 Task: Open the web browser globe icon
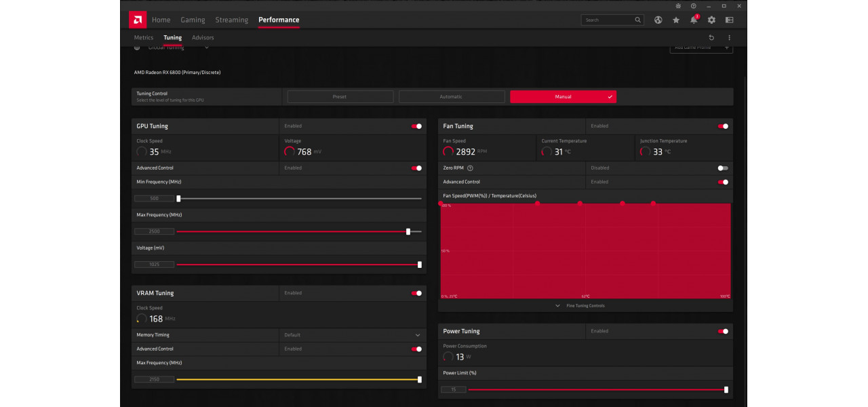point(658,20)
